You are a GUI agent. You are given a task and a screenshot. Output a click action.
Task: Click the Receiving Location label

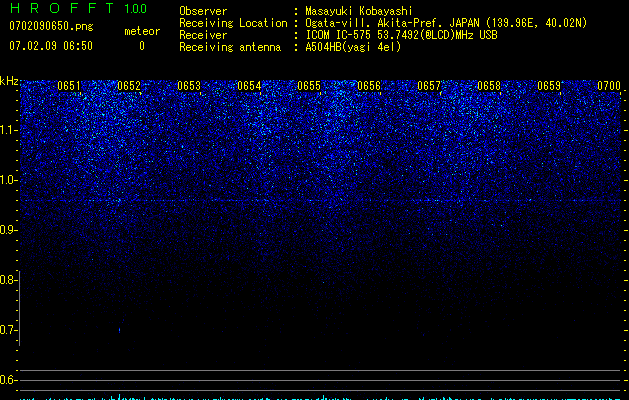(233, 23)
